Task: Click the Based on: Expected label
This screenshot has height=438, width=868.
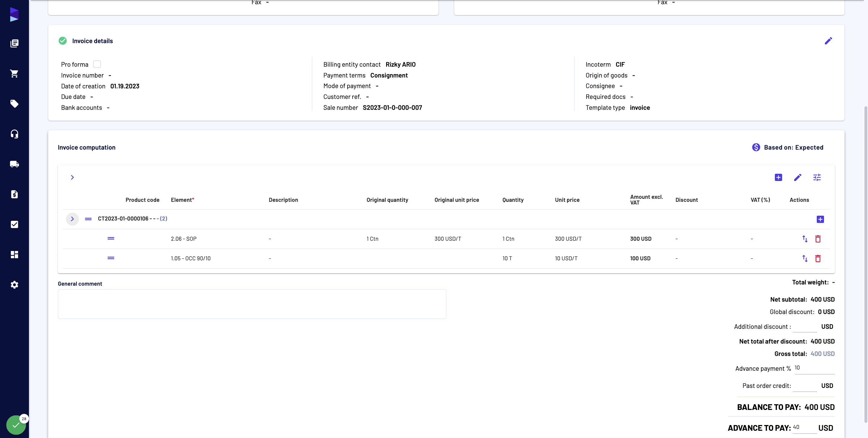Action: (794, 147)
